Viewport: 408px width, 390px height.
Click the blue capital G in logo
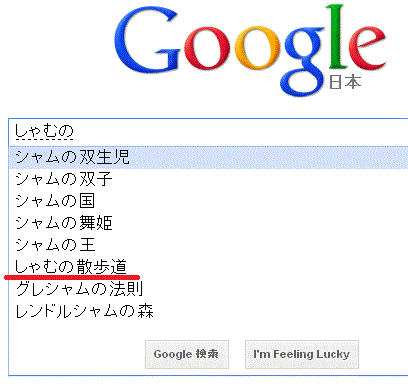pos(147,40)
